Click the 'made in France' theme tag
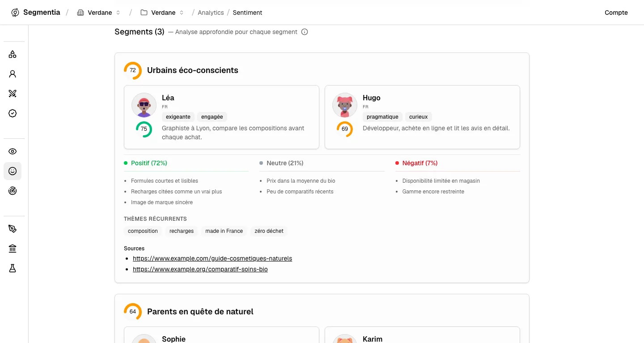This screenshot has width=644, height=343. pyautogui.click(x=224, y=231)
